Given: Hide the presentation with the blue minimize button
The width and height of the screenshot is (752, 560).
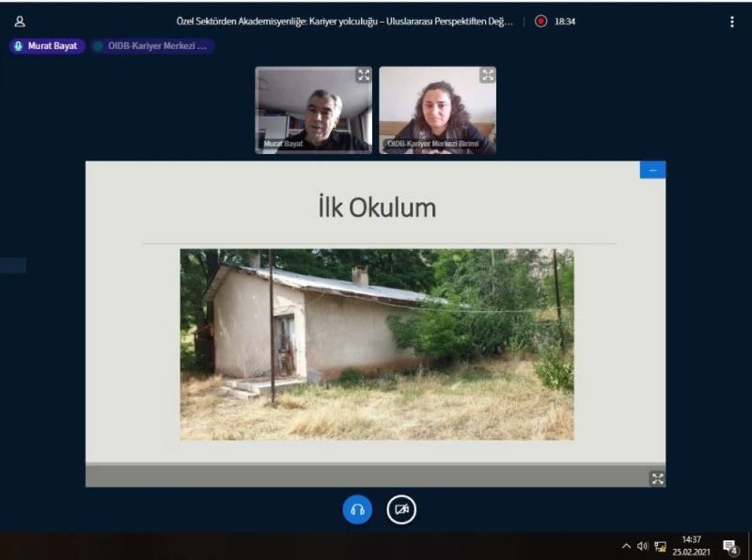Looking at the screenshot, I should pos(652,170).
